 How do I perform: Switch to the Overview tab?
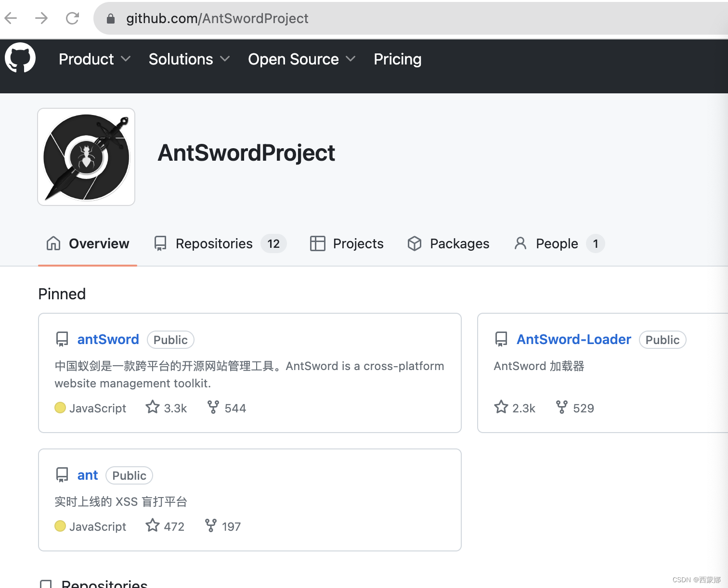[x=88, y=243]
